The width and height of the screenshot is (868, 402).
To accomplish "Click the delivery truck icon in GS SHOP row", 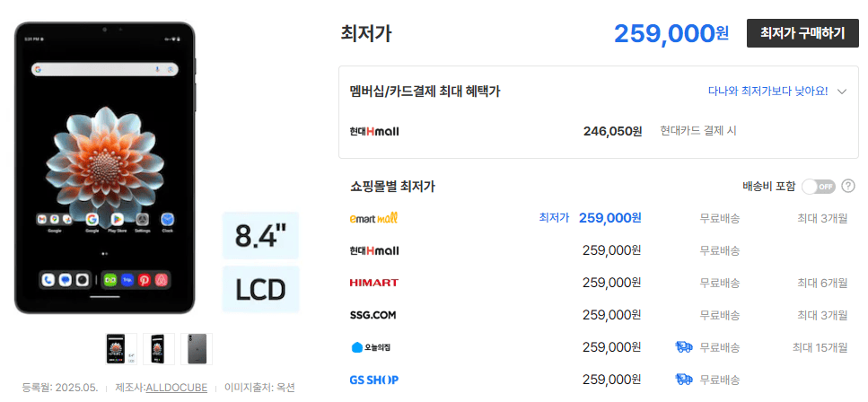I will pos(684,380).
